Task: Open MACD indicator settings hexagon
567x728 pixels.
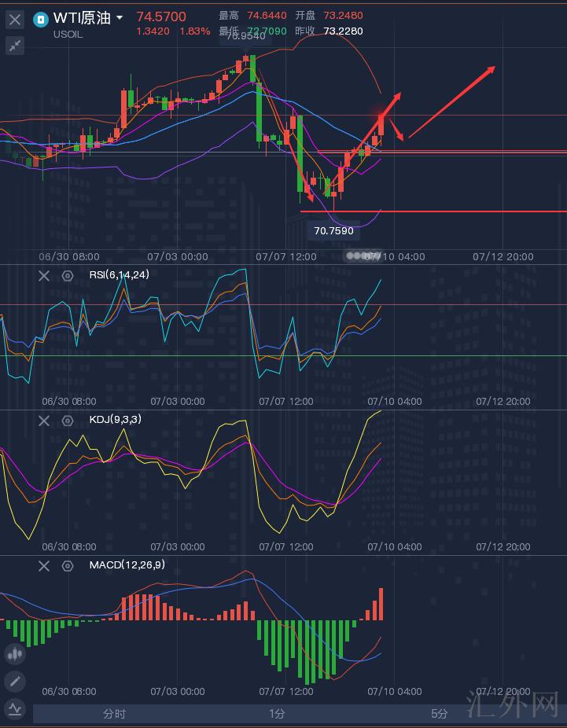Action: pos(68,566)
